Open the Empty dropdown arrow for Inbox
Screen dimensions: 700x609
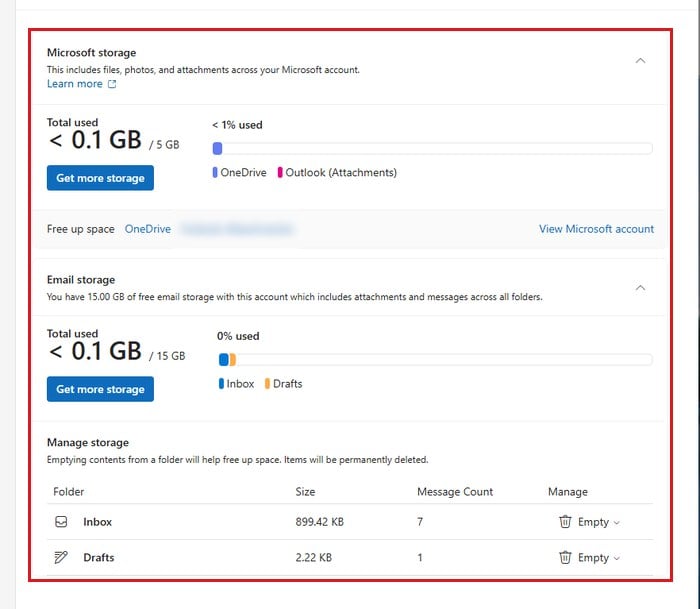click(617, 522)
